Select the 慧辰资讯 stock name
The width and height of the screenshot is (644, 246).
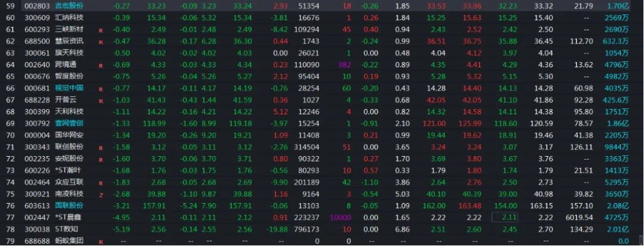point(69,41)
